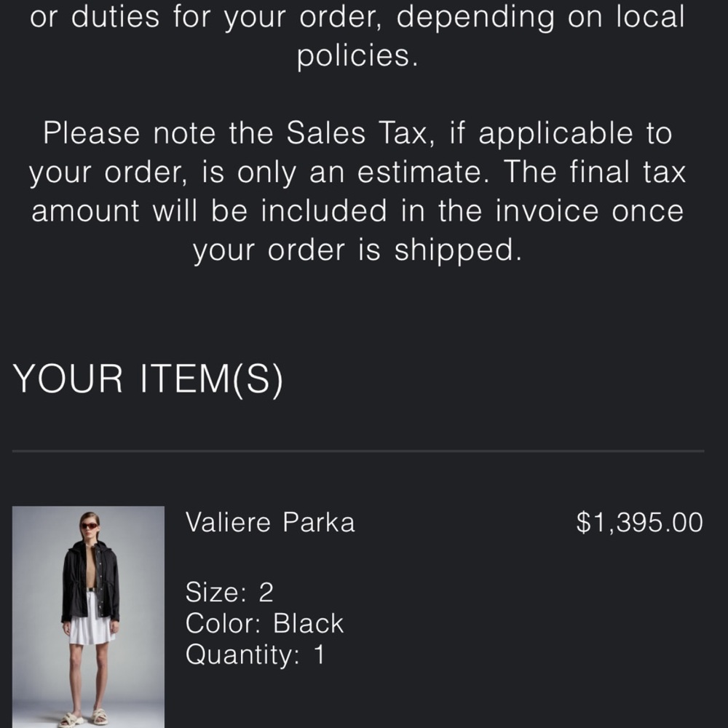Click the word invoice in the notice

(547, 211)
